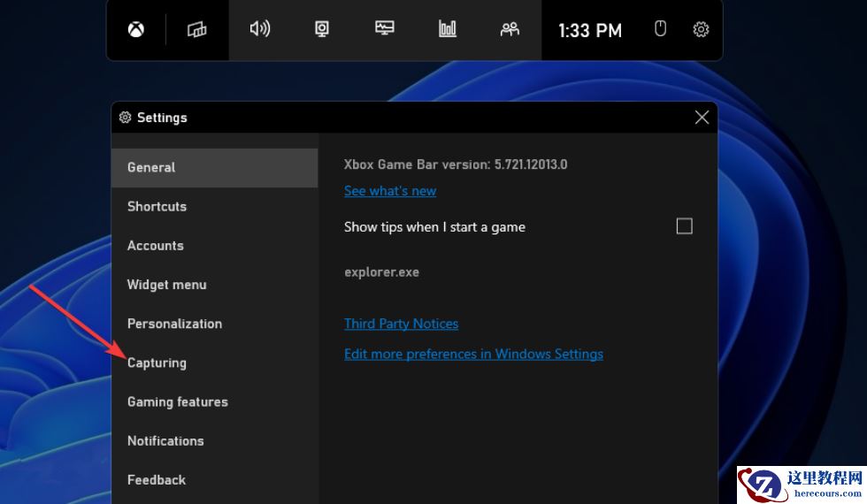Open the Xbox Social people icon
Image resolution: width=867 pixels, height=504 pixels.
[x=510, y=28]
